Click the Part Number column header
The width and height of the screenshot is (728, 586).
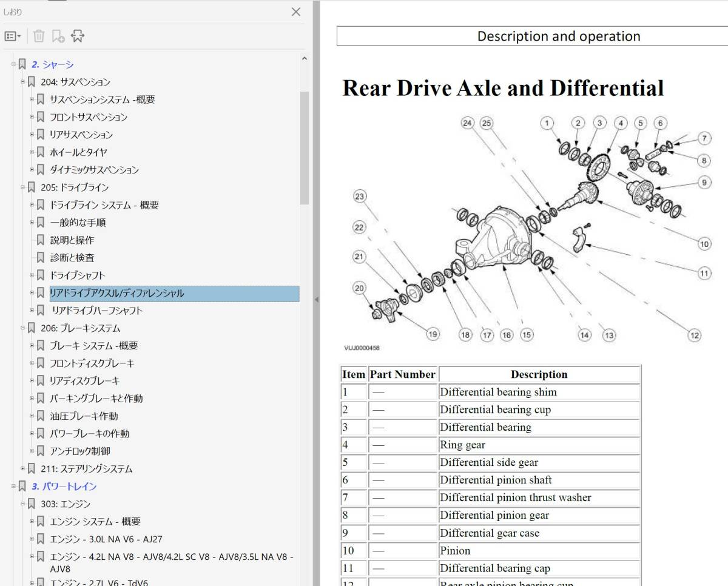point(403,374)
